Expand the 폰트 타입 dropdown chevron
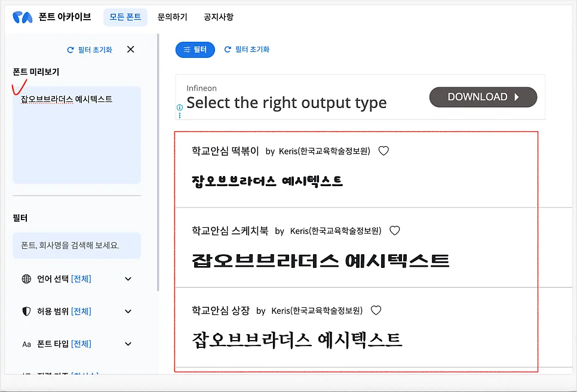The height and width of the screenshot is (392, 577). (x=128, y=344)
